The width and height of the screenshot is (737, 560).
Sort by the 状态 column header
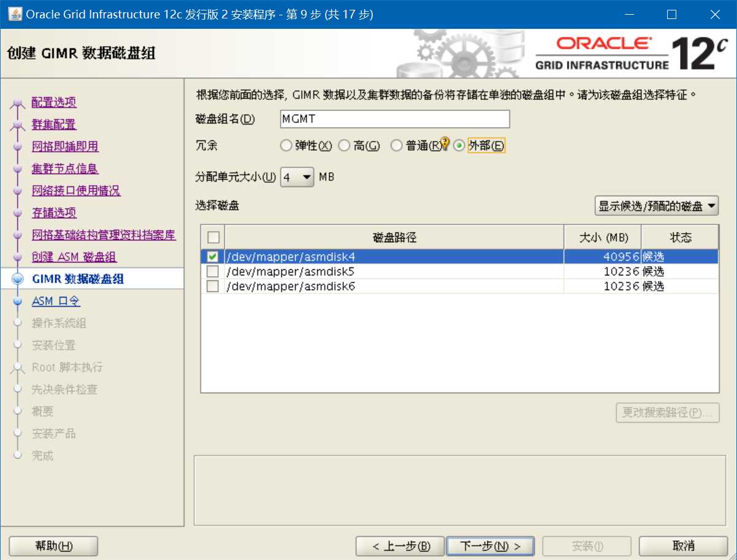pos(680,237)
